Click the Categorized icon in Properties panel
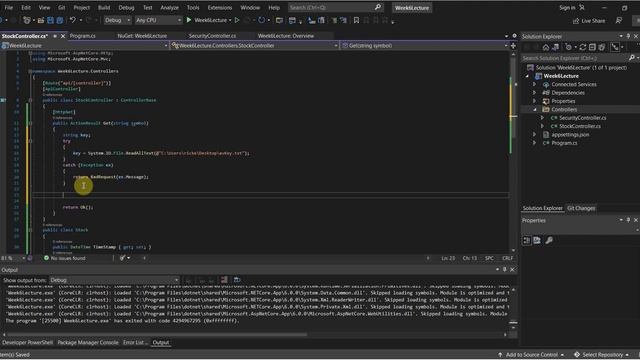 [527, 240]
